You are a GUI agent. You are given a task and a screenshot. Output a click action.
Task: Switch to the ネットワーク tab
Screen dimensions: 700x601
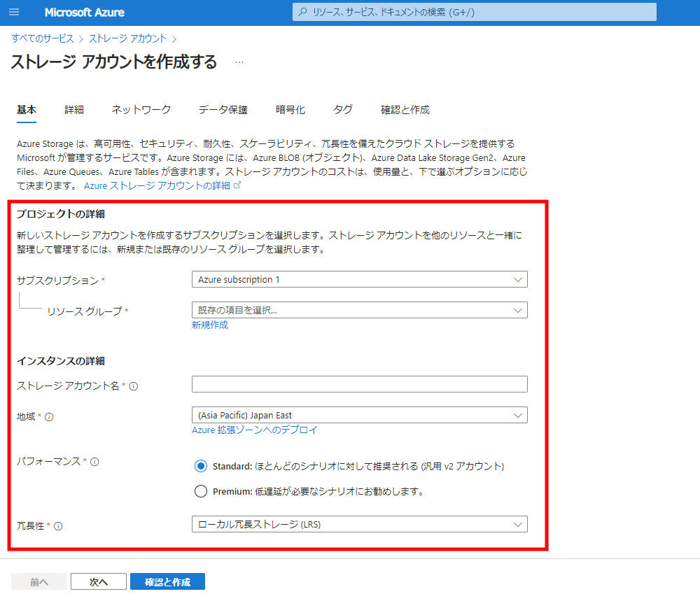point(141,110)
